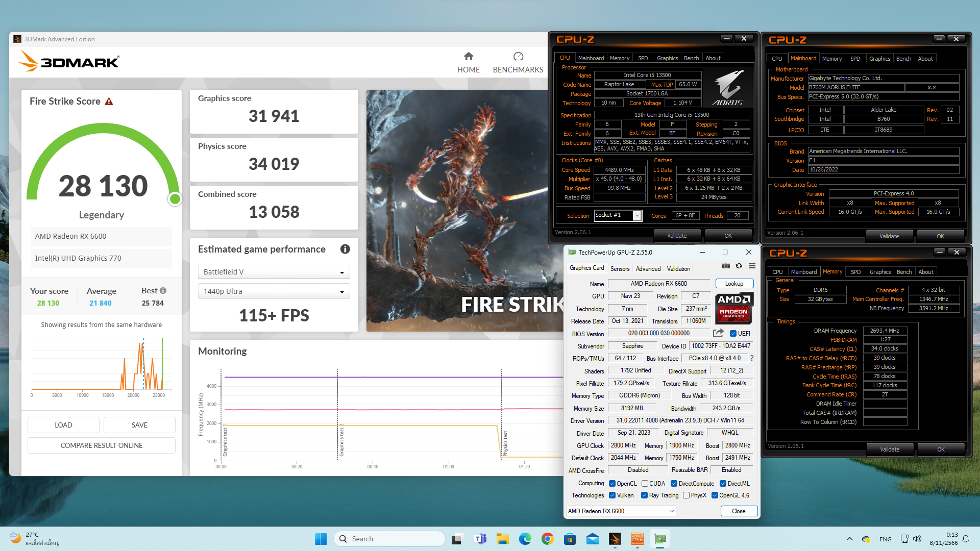The width and height of the screenshot is (980, 551).
Task: Open the Socket #1 selection dropdown
Action: (617, 215)
